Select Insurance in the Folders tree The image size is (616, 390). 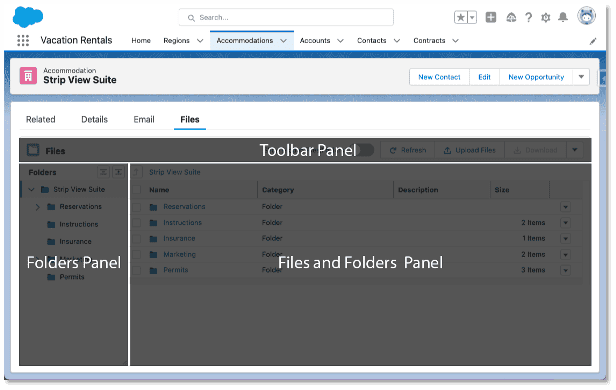point(75,242)
